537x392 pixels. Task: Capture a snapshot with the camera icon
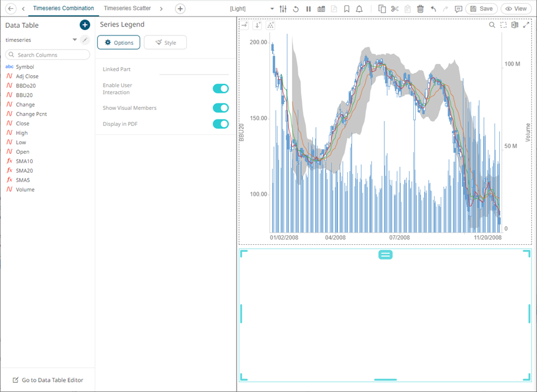[321, 9]
